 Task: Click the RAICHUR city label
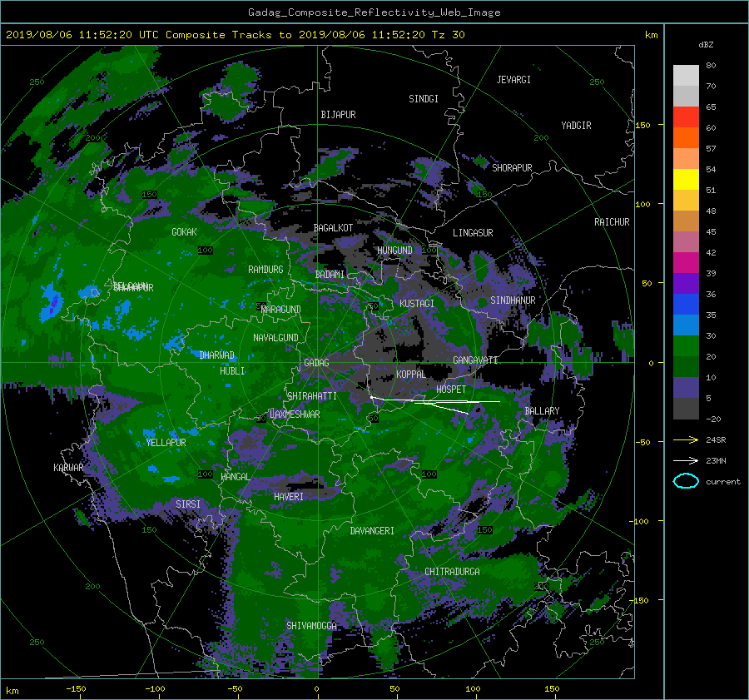[612, 222]
